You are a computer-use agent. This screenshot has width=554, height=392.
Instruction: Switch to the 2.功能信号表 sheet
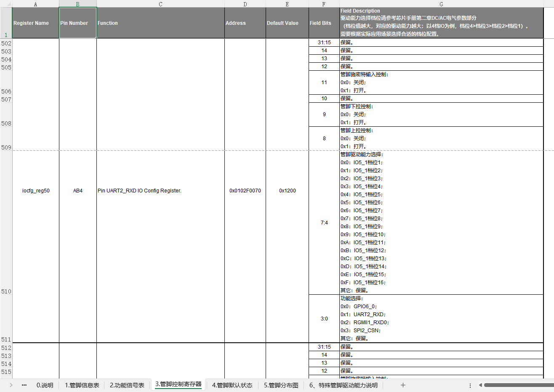pos(127,385)
